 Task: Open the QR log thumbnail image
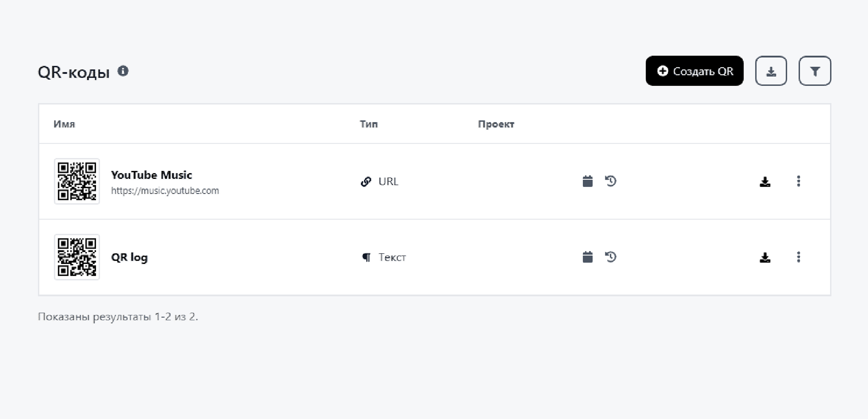click(77, 257)
